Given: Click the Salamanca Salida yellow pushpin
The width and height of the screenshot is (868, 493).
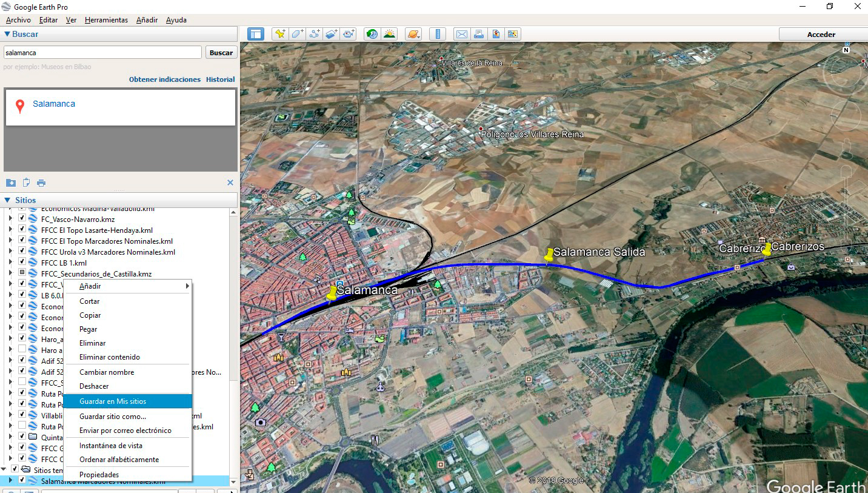Looking at the screenshot, I should (x=550, y=255).
